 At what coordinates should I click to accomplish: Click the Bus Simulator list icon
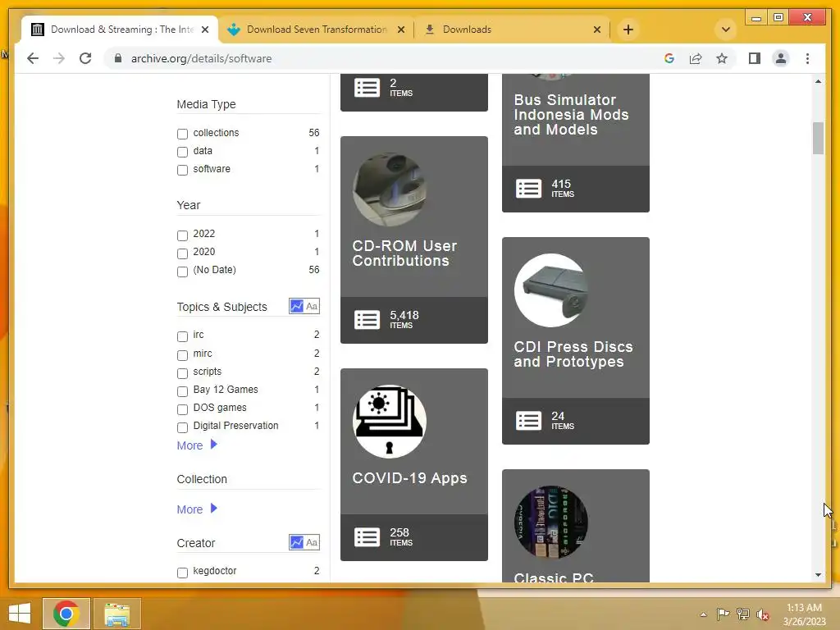528,189
